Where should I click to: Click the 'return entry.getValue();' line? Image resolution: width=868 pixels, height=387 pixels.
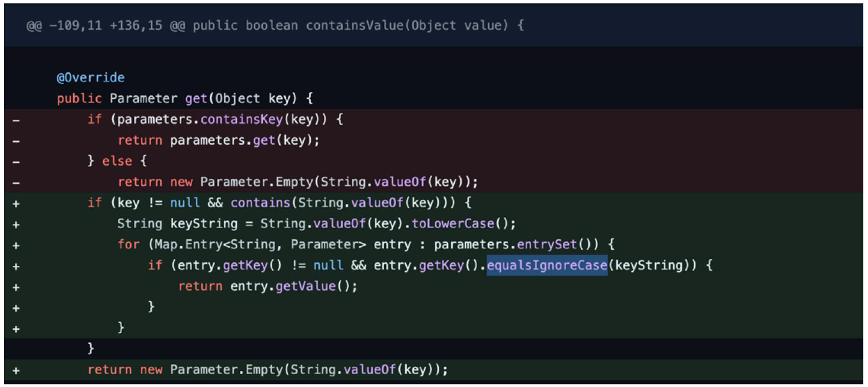point(268,286)
